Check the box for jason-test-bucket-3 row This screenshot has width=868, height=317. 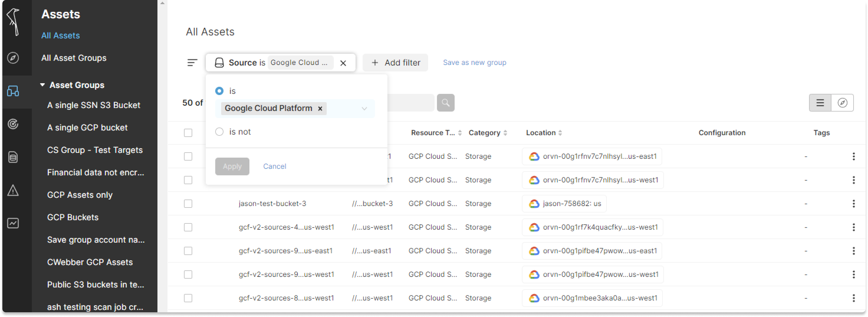[x=188, y=204]
